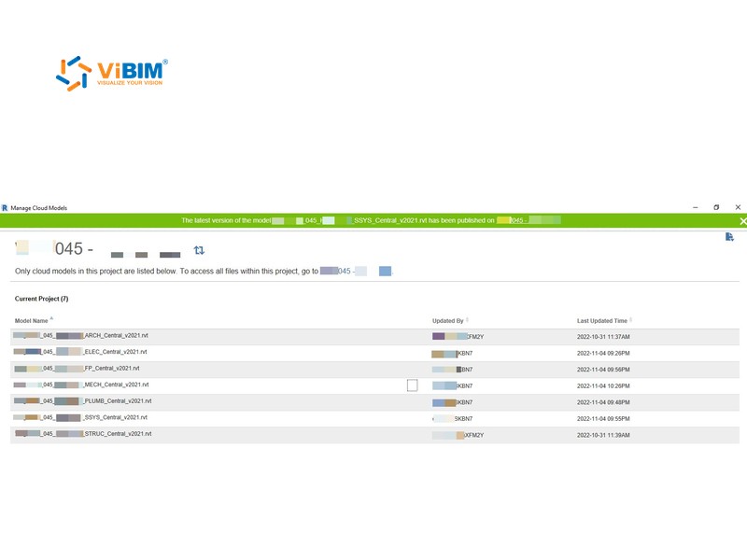
Task: Click the 2022-11-04 09:26PM timestamp
Action: pos(603,354)
